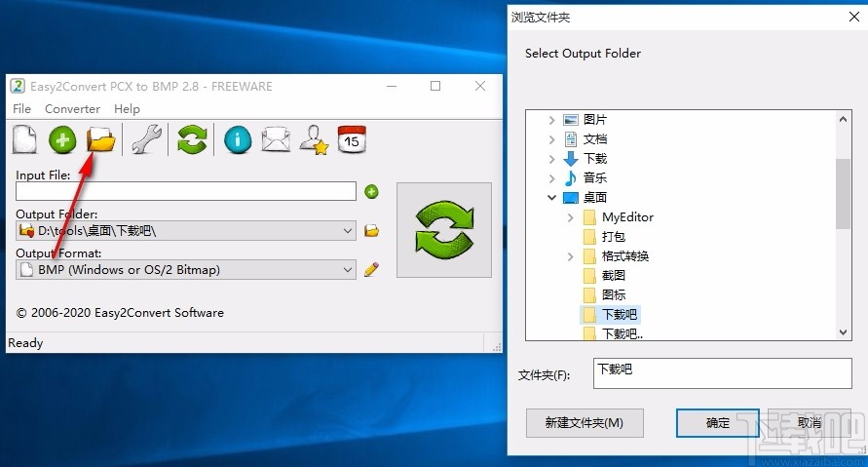Click pencil icon beside Output Format
Screen dimensions: 868x467
pyautogui.click(x=371, y=269)
